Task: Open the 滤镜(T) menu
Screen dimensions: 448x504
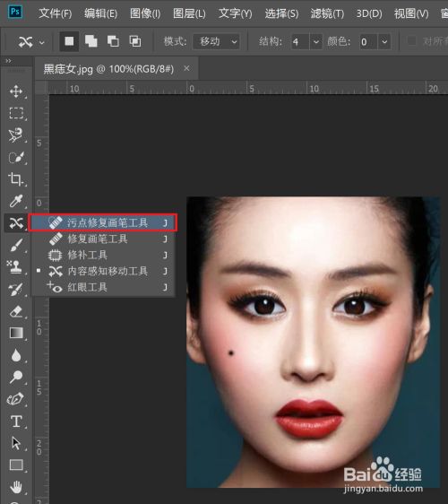Action: click(327, 13)
